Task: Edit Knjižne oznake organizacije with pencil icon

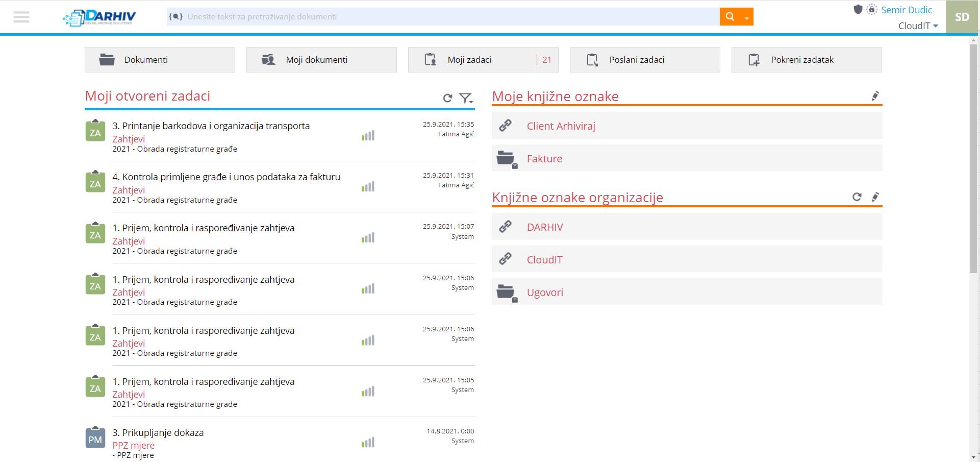Action: 875,197
